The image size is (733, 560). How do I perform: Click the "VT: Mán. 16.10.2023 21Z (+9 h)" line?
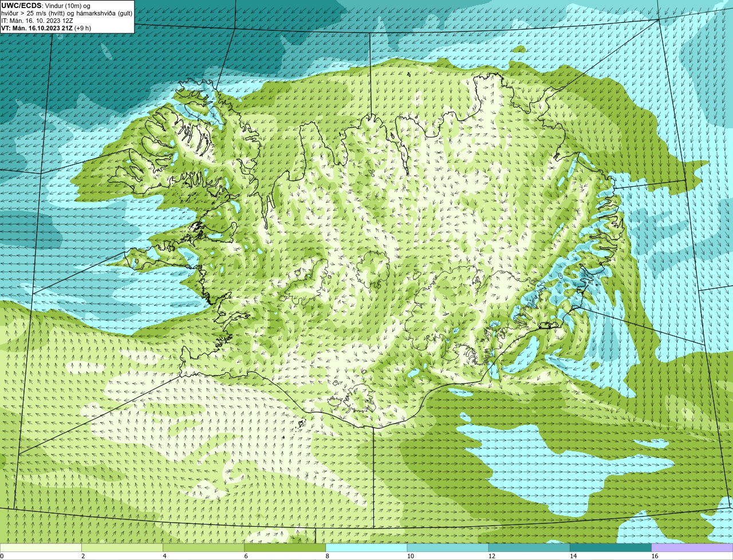click(x=46, y=28)
